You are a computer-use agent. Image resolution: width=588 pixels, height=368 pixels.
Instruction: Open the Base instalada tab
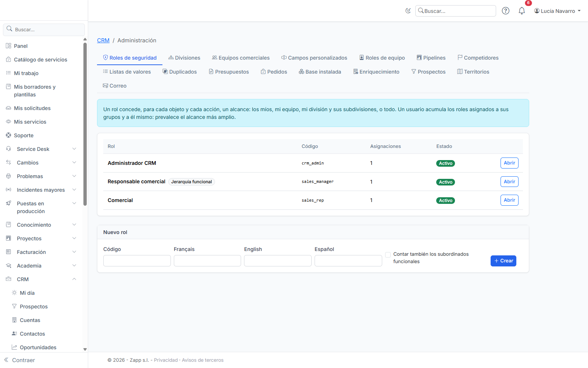click(320, 72)
